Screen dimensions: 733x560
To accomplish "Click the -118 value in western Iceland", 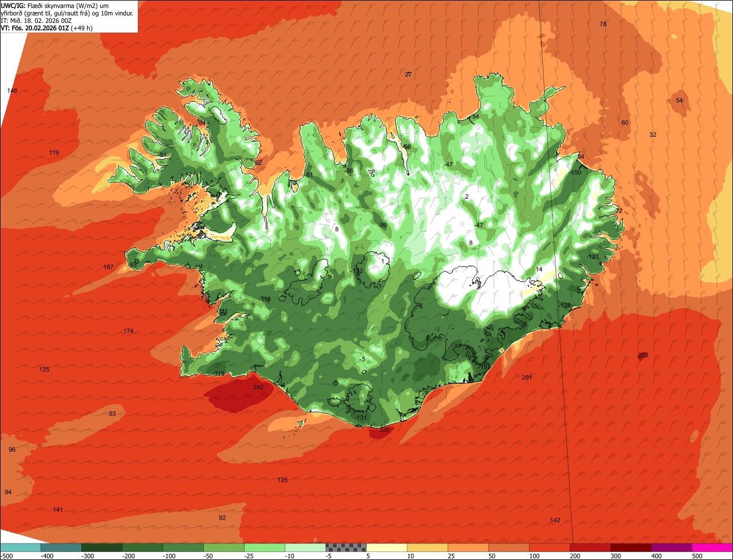I will [x=265, y=299].
